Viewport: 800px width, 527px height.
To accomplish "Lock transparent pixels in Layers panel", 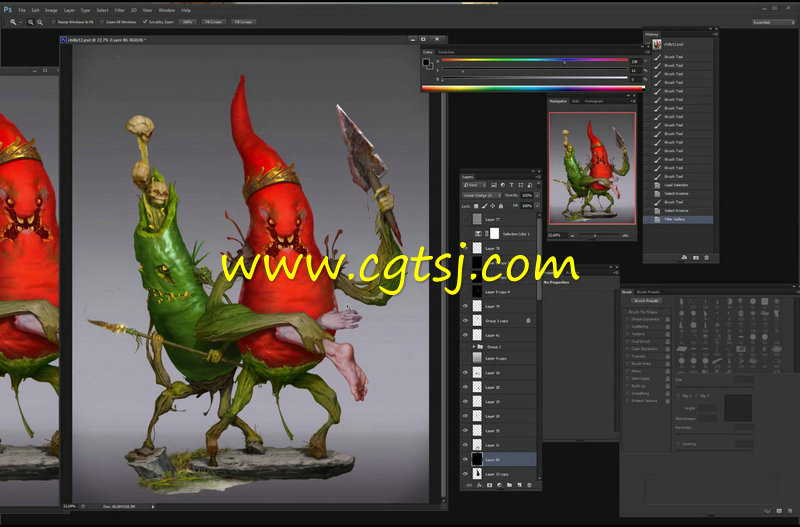I will pos(476,206).
